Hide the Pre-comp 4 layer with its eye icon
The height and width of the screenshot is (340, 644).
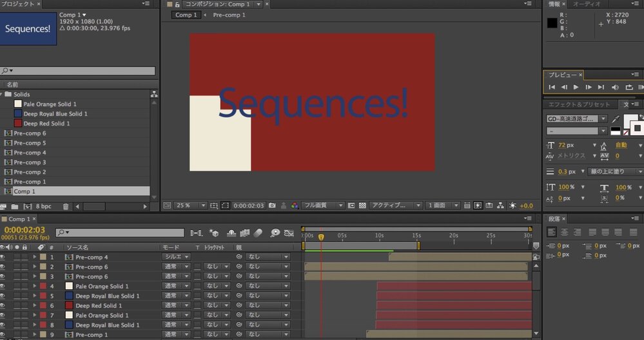[3, 257]
